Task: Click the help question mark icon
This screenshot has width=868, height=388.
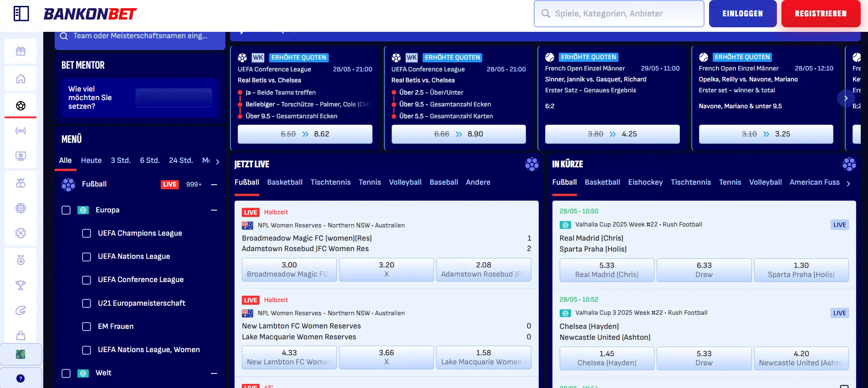Action: pyautogui.click(x=20, y=378)
